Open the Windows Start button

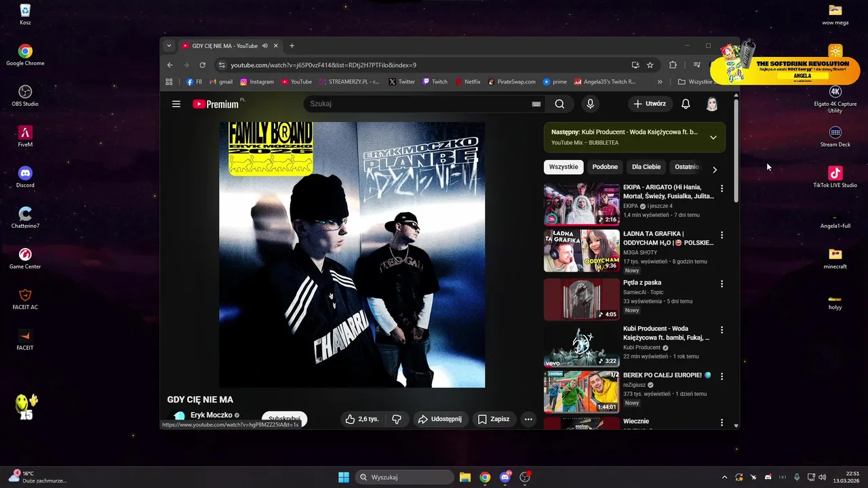pos(344,477)
